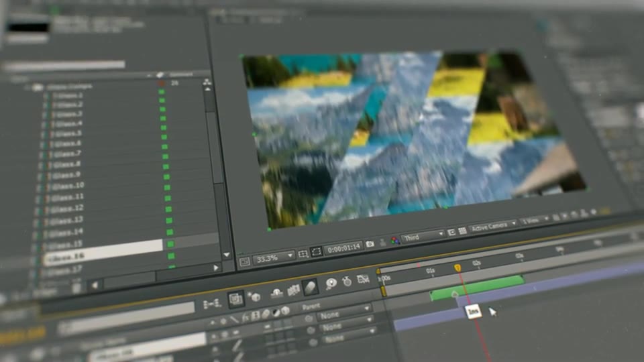Take a snapshot with the camera icon

[370, 244]
